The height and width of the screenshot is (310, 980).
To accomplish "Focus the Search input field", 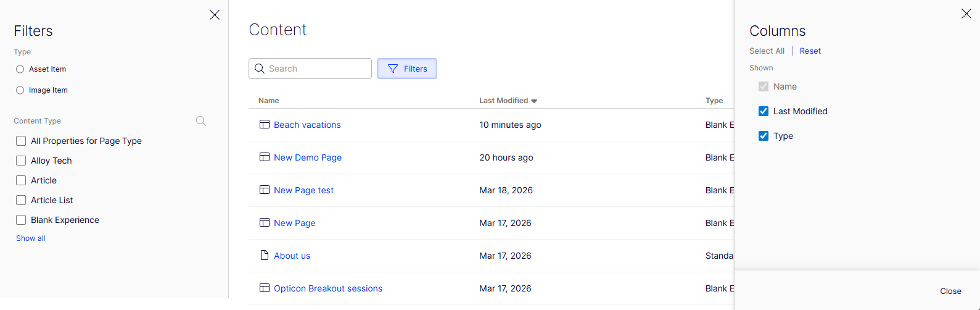I will pos(310,69).
